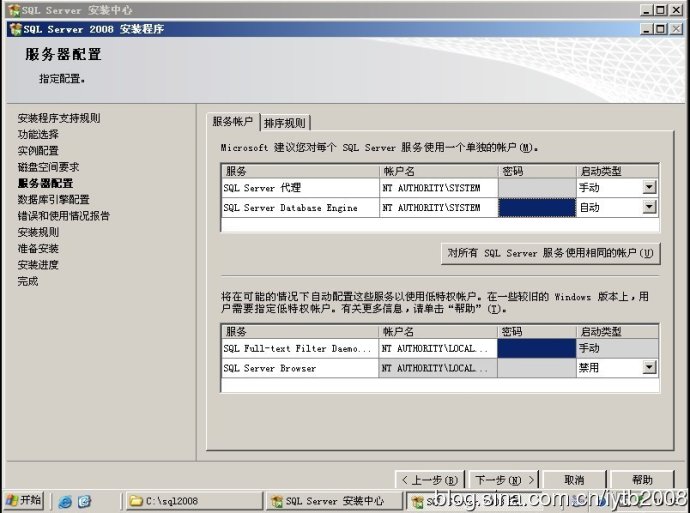The width and height of the screenshot is (690, 513).
Task: Switch to the 服务帐户 tab
Action: (x=233, y=122)
